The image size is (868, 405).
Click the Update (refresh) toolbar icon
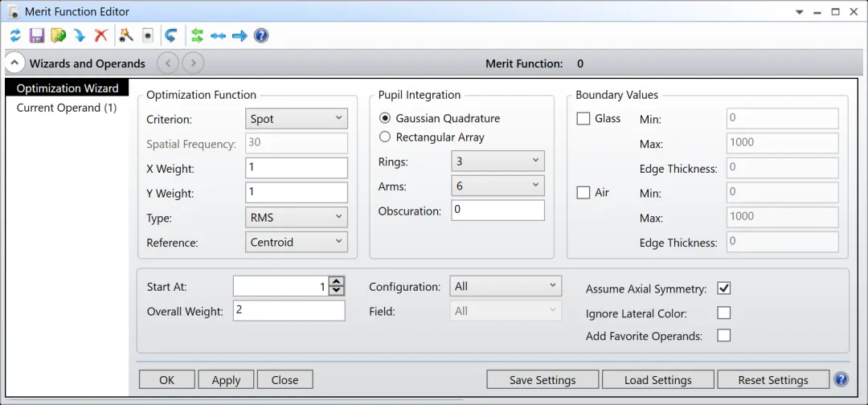(x=15, y=35)
